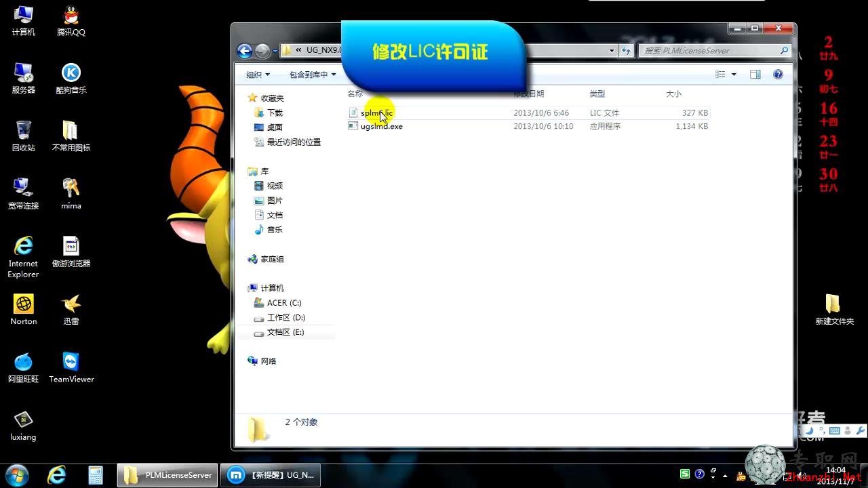Click the Explorer back navigation button
Viewport: 868px width, 488px height.
click(245, 51)
